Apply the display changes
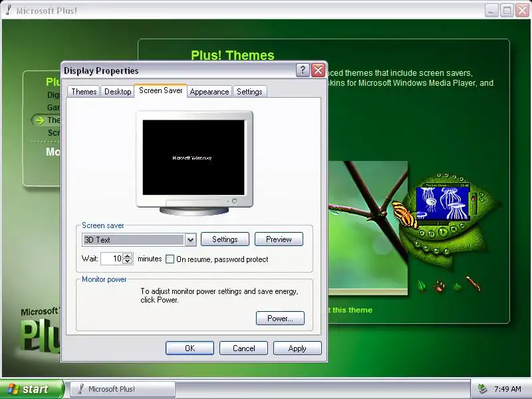 (297, 348)
